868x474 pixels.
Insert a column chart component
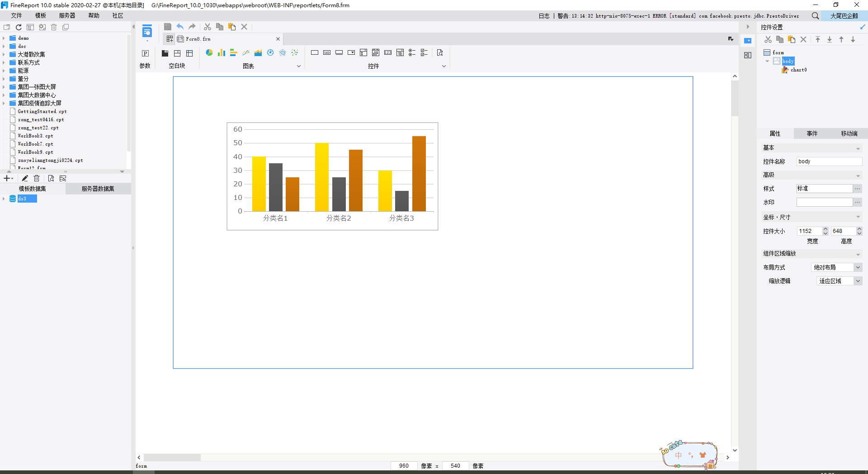[222, 53]
